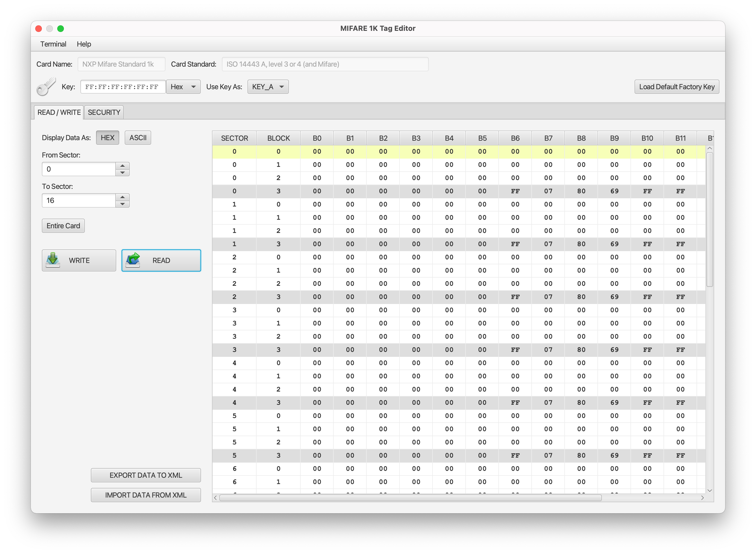Click the green download icon on WRITE

[53, 260]
